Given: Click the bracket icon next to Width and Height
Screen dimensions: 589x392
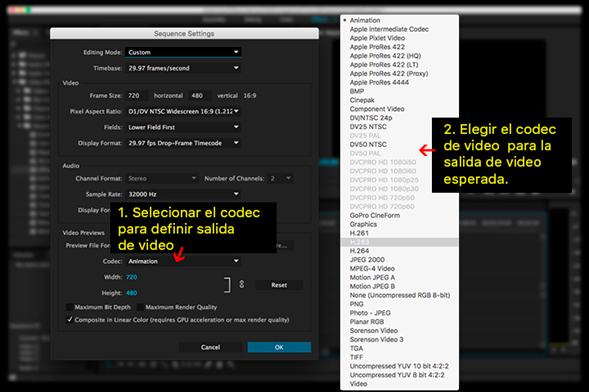Looking at the screenshot, I should click(x=227, y=285).
